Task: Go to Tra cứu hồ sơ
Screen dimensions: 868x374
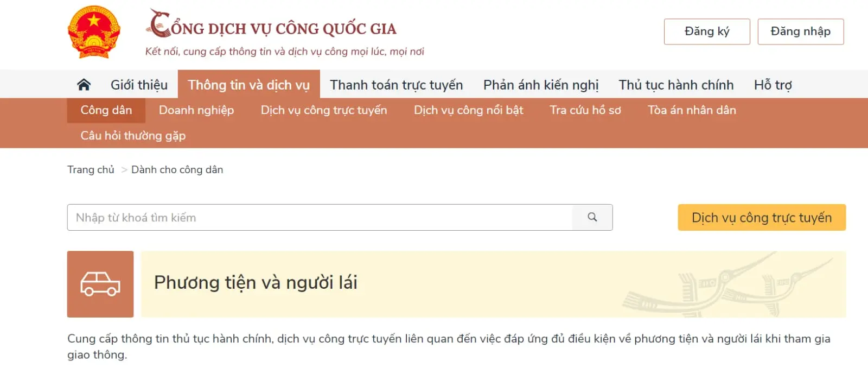Action: pos(585,110)
